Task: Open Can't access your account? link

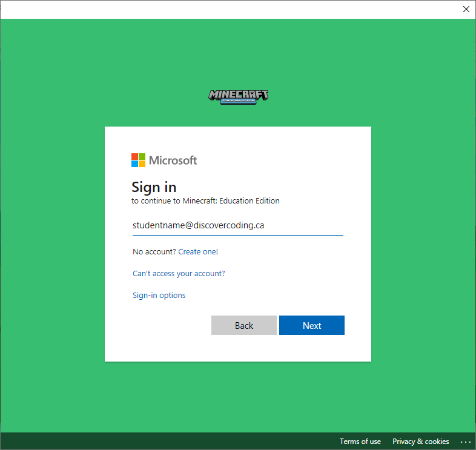Action: 179,274
